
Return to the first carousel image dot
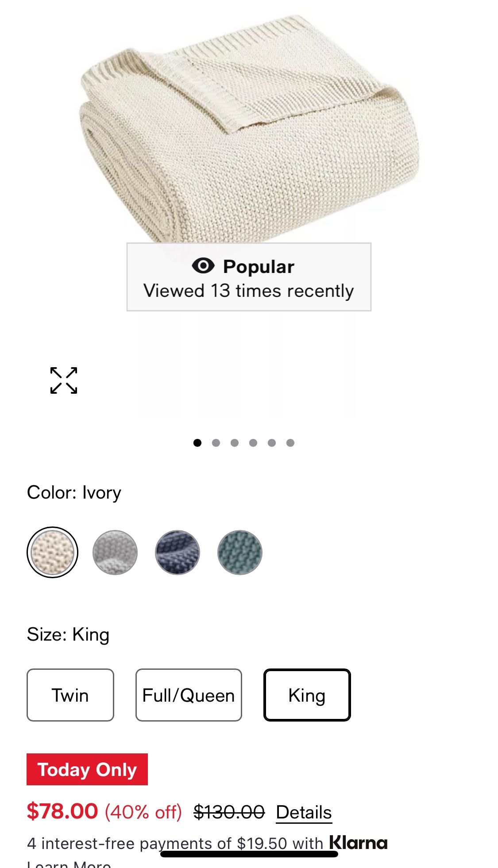(x=197, y=443)
